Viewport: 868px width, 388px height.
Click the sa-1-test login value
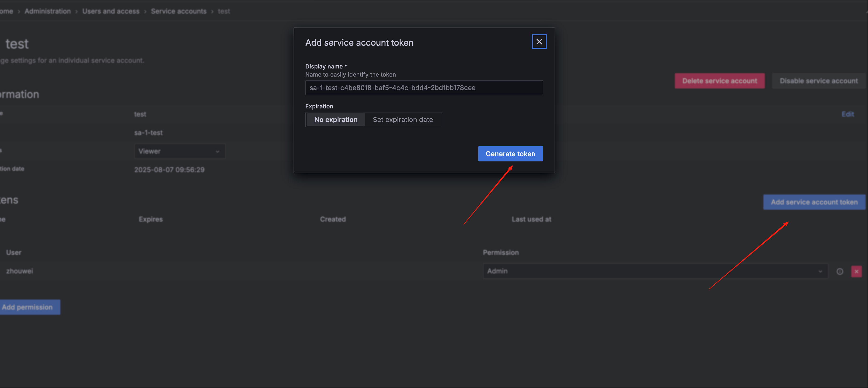pos(148,133)
